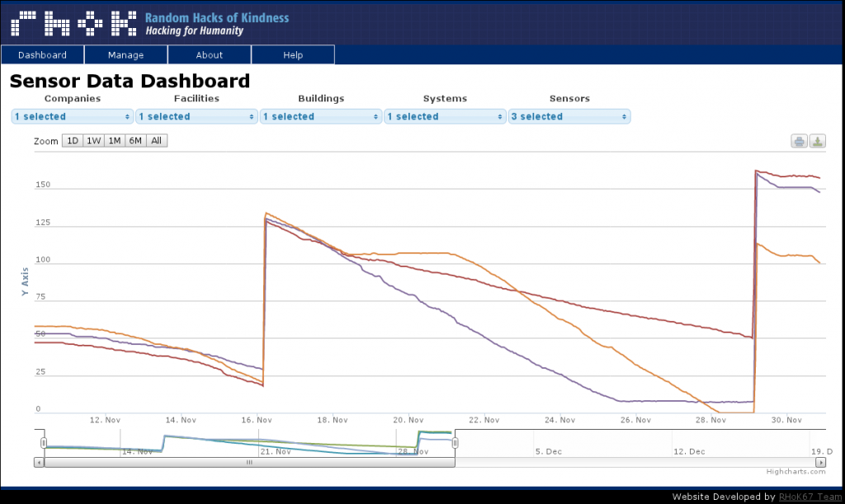Image resolution: width=845 pixels, height=504 pixels.
Task: Open the Dashboard tab
Action: [43, 55]
